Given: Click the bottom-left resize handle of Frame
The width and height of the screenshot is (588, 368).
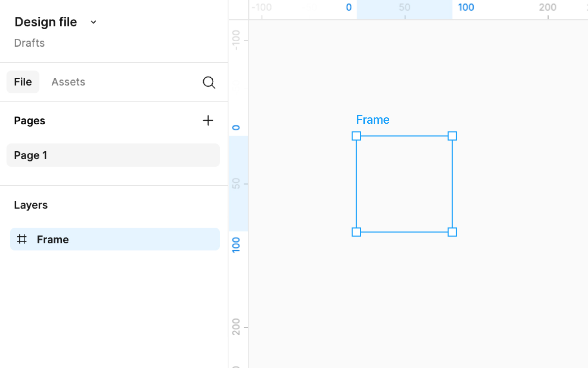Looking at the screenshot, I should pyautogui.click(x=356, y=232).
